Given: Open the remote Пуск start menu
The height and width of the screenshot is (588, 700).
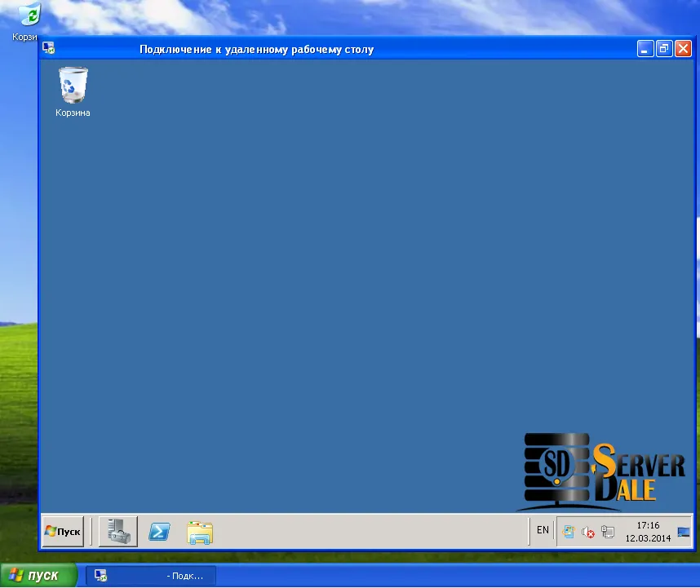Looking at the screenshot, I should pyautogui.click(x=63, y=532).
